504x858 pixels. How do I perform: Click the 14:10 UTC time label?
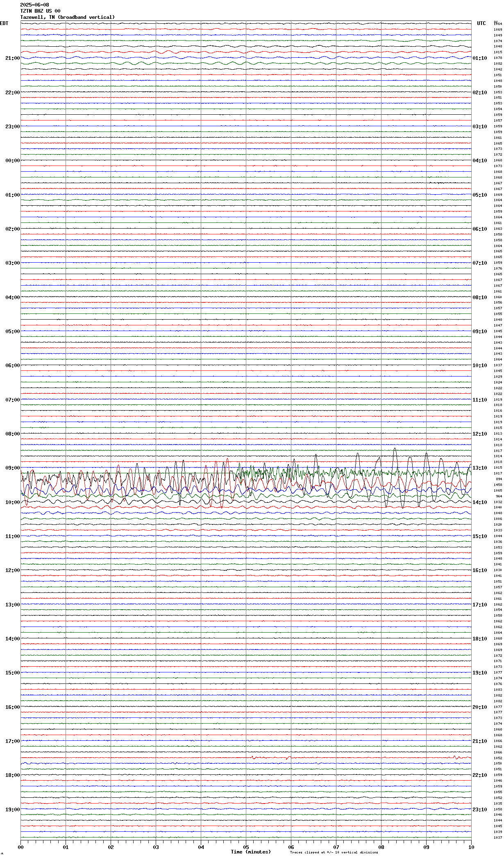click(480, 502)
